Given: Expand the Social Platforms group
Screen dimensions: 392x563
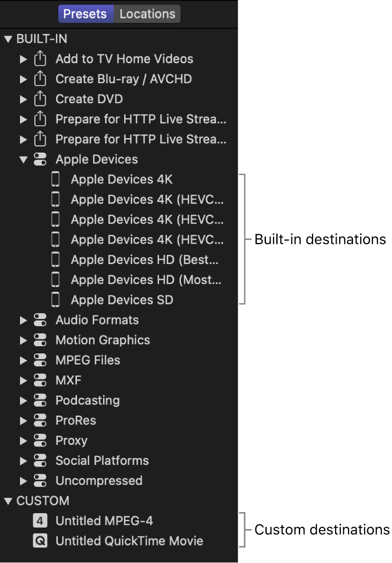Looking at the screenshot, I should [24, 460].
